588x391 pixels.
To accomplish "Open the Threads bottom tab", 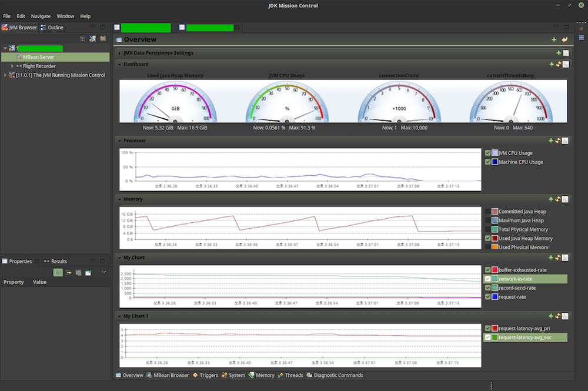I will pyautogui.click(x=290, y=375).
